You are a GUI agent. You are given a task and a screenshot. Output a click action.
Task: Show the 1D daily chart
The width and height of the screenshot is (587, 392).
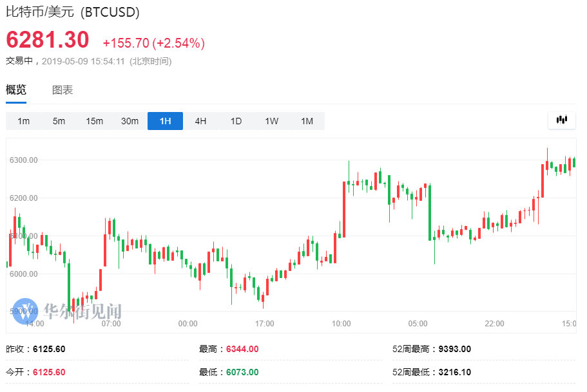[236, 121]
